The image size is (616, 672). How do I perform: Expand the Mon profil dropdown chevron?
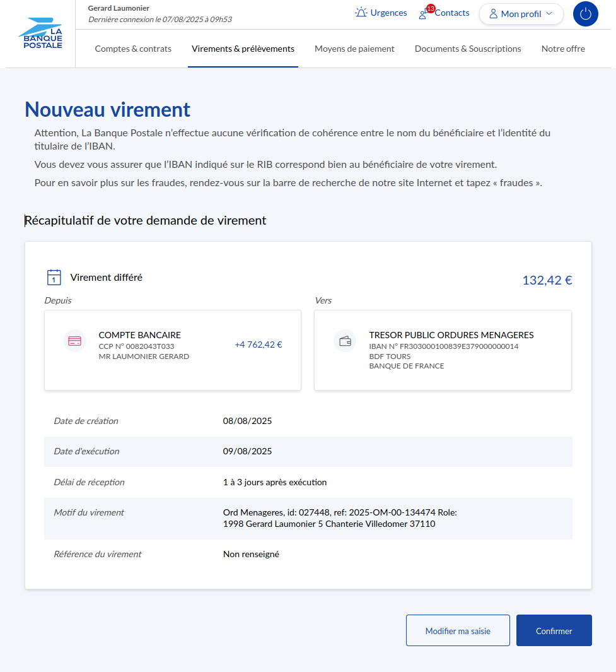(x=549, y=14)
